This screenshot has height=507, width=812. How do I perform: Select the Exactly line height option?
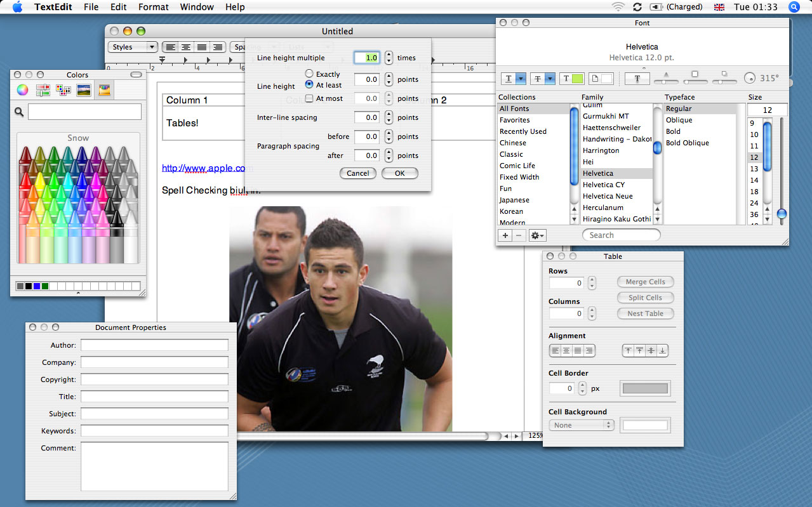click(x=309, y=74)
